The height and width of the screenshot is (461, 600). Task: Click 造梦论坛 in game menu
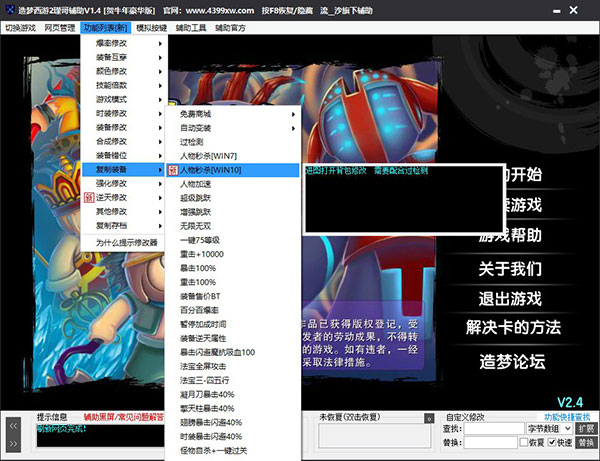coord(512,362)
